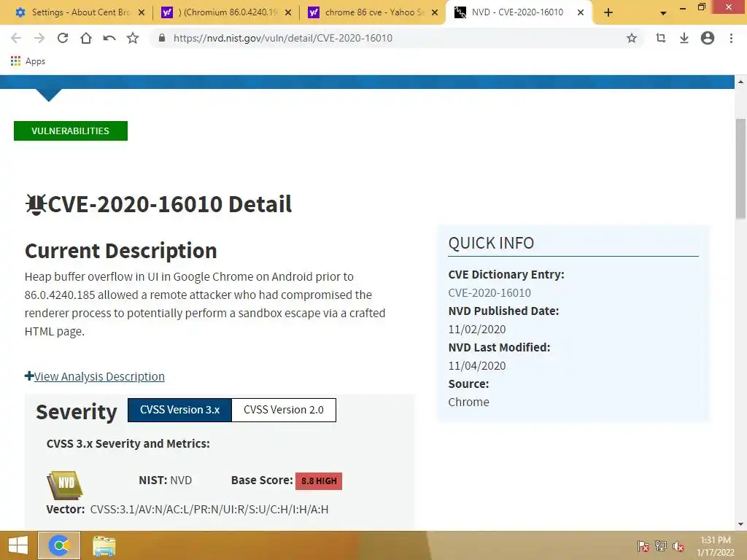Screen dimensions: 747x560
Task: Click the NVD gold book logo
Action: click(x=65, y=485)
